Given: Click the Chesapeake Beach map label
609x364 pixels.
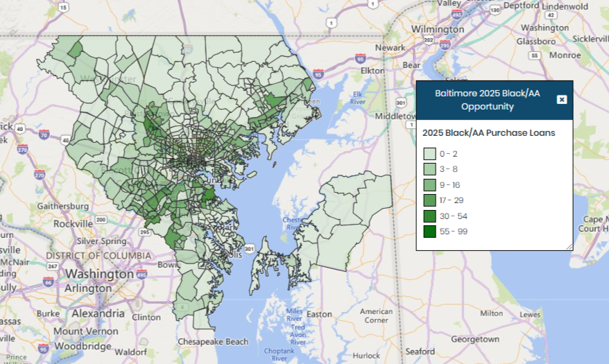Looking at the screenshot, I should 213,342.
